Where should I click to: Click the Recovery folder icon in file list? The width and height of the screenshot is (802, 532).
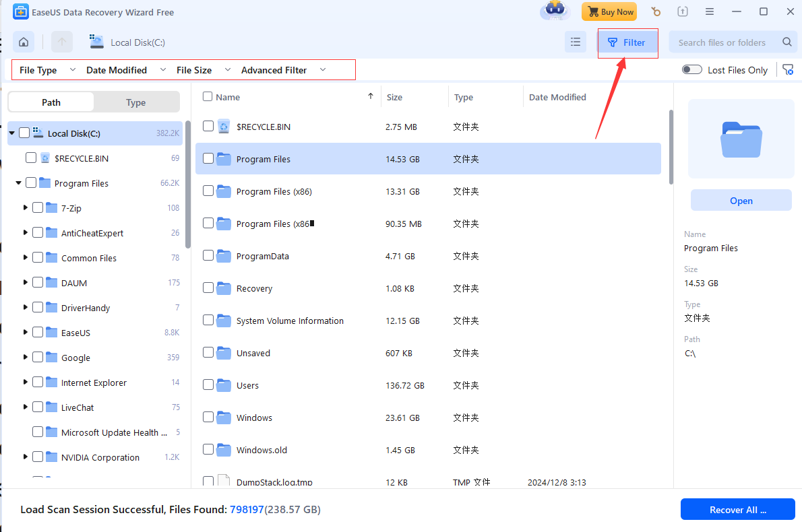click(224, 289)
